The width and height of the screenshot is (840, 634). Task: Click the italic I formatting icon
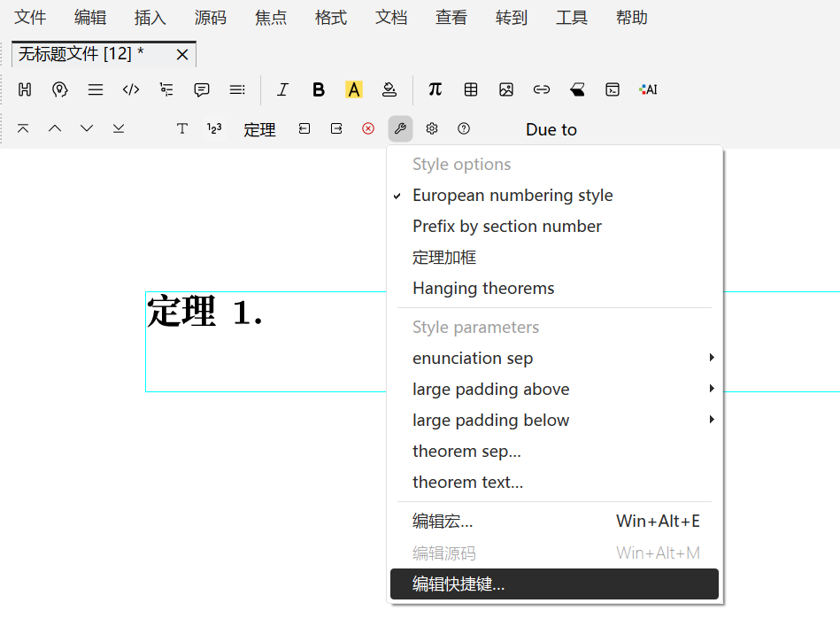point(283,89)
